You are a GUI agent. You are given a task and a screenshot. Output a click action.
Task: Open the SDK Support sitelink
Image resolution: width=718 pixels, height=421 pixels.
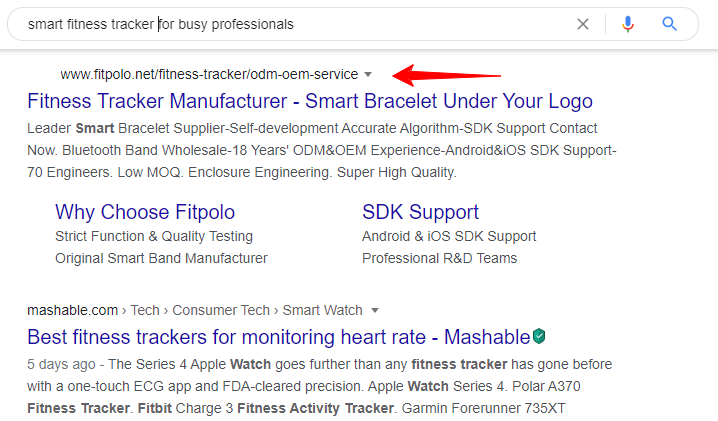pos(420,212)
